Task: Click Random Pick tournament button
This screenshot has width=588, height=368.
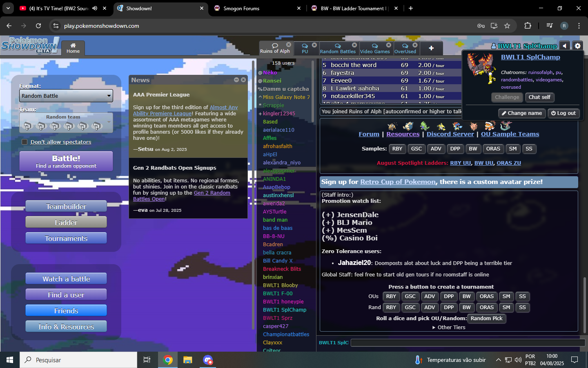Action: [x=487, y=319]
